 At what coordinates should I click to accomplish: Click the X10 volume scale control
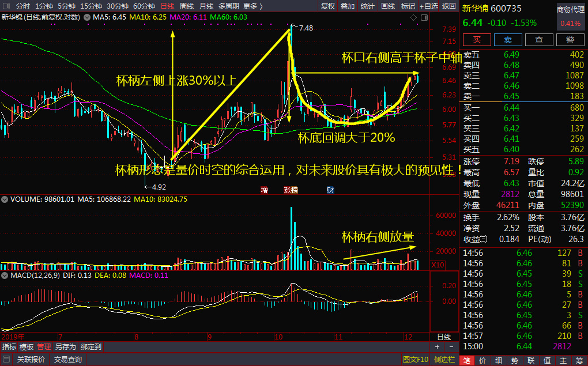click(x=438, y=265)
